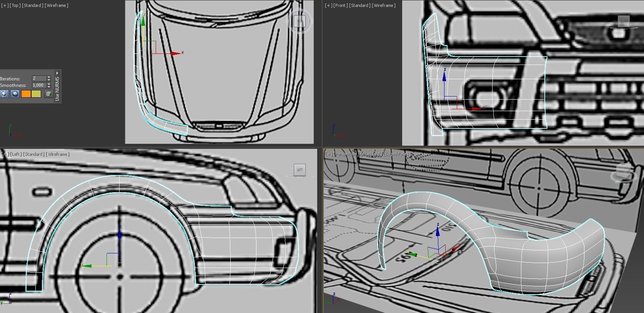Open the [+] menu in Front viewport
Image resolution: width=644 pixels, height=313 pixels.
(x=329, y=5)
